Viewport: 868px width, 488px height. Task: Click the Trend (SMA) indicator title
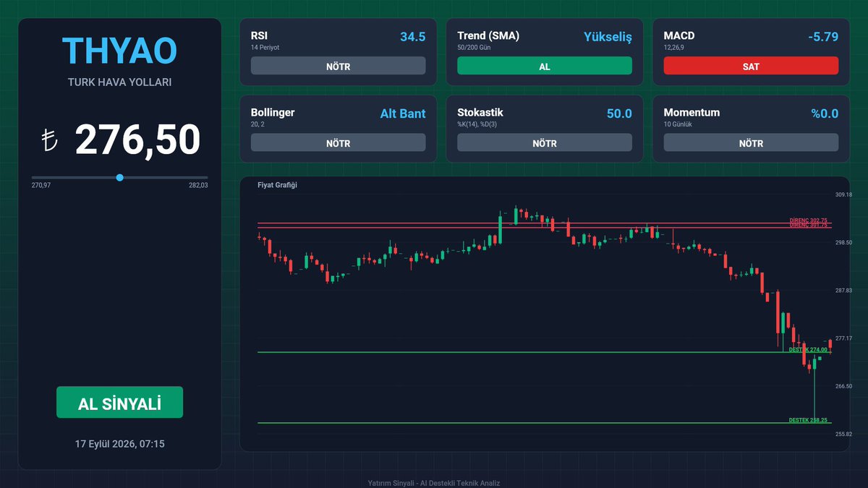[x=488, y=35]
